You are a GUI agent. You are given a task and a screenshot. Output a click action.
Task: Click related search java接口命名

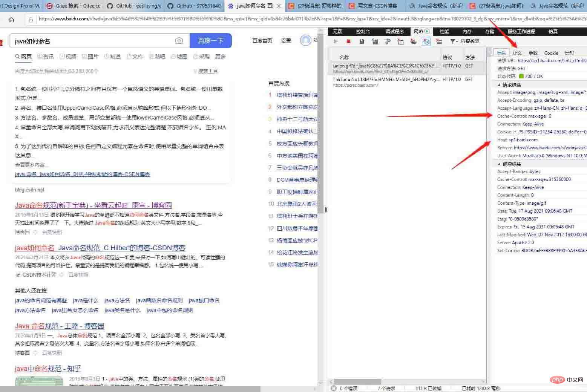coord(204,300)
